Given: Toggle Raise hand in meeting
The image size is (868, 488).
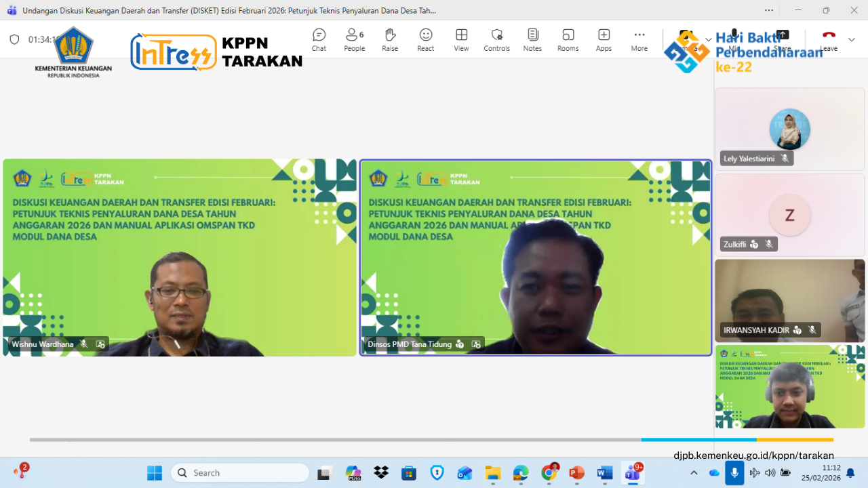Looking at the screenshot, I should click(x=390, y=39).
